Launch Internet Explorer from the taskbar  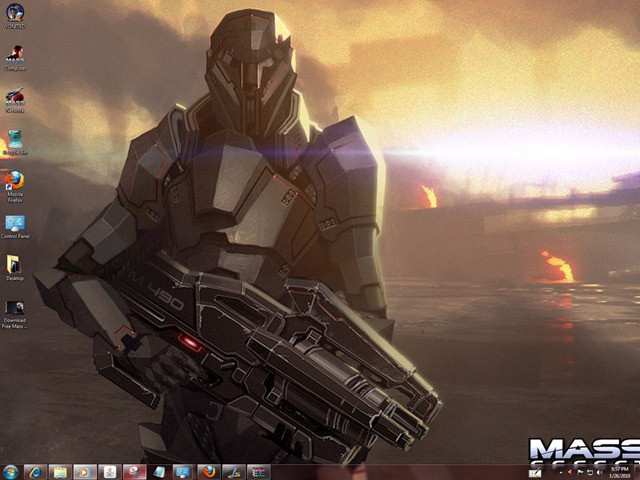[36, 472]
